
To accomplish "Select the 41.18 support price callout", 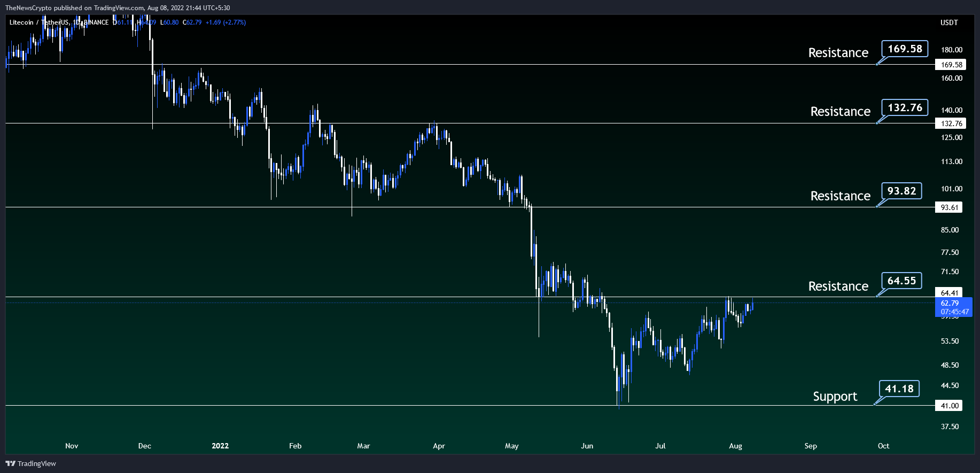I will [x=899, y=389].
